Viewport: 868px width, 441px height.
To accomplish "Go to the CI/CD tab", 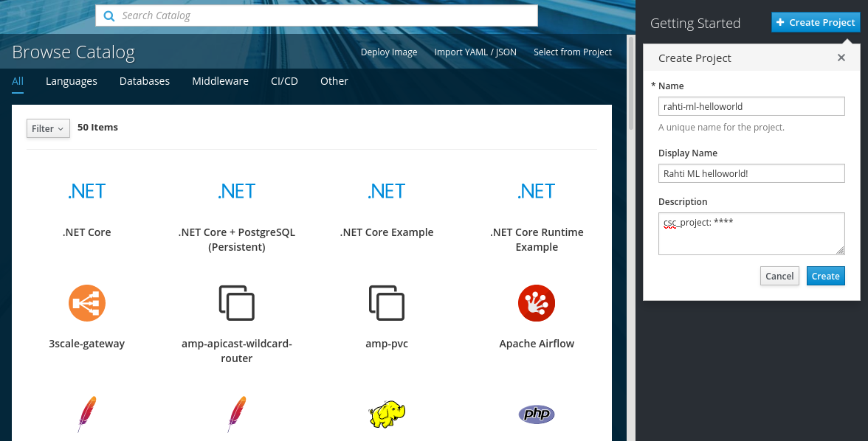I will tap(285, 81).
